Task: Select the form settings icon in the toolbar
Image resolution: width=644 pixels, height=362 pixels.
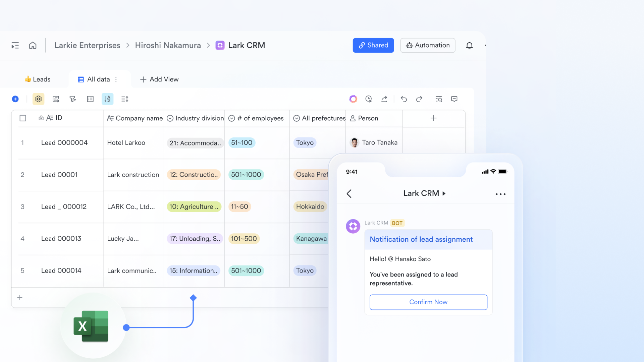Action: pyautogui.click(x=56, y=99)
